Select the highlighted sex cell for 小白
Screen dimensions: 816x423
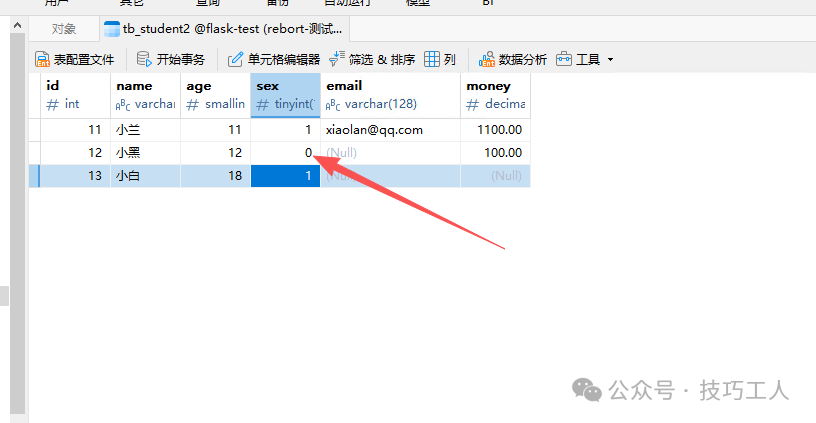coord(285,176)
